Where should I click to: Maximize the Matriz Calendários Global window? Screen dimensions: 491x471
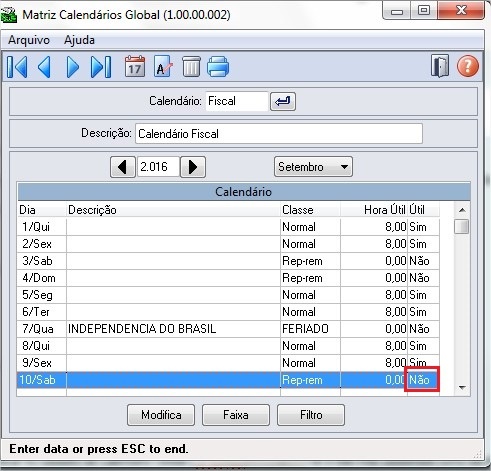click(x=424, y=11)
